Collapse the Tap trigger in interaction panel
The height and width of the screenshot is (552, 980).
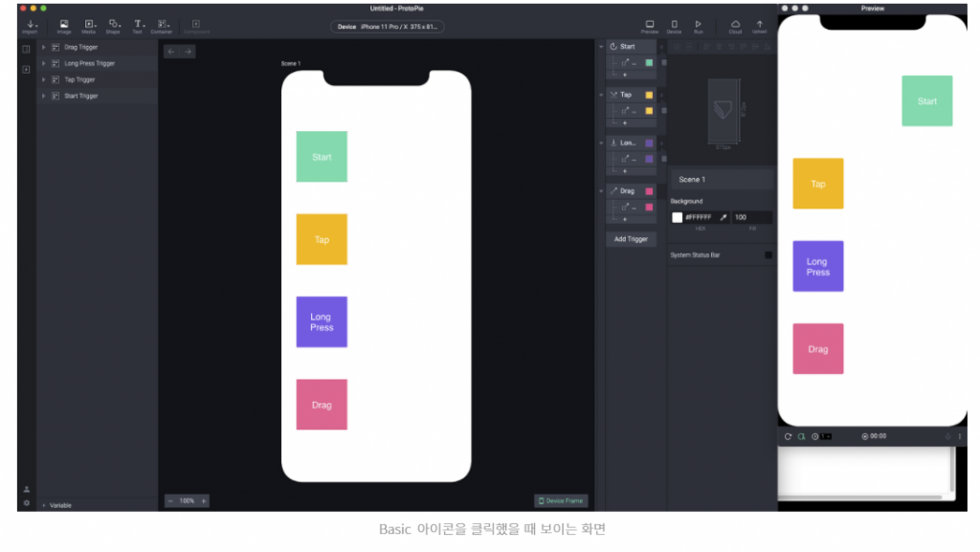coord(601,95)
